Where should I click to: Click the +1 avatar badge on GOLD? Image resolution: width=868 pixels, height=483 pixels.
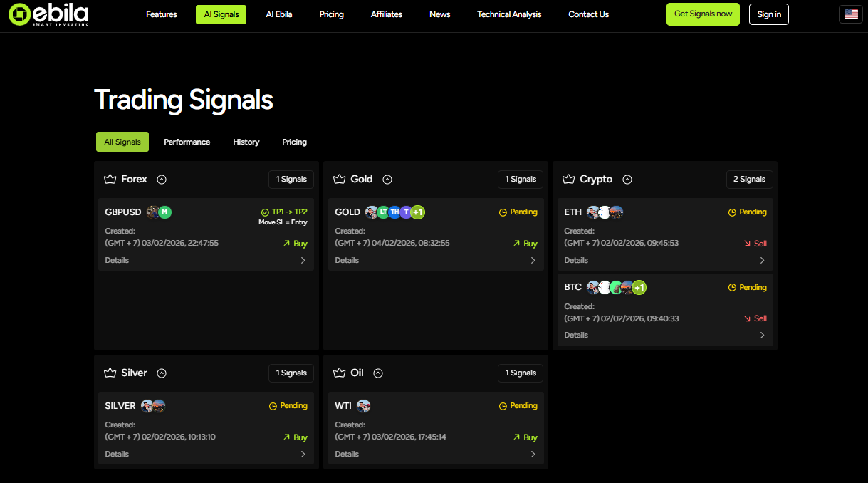coord(417,212)
